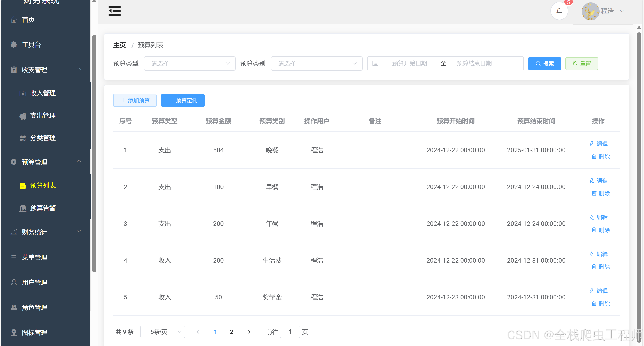Open 首页 via its home icon
Image resolution: width=644 pixels, height=346 pixels.
(14, 20)
